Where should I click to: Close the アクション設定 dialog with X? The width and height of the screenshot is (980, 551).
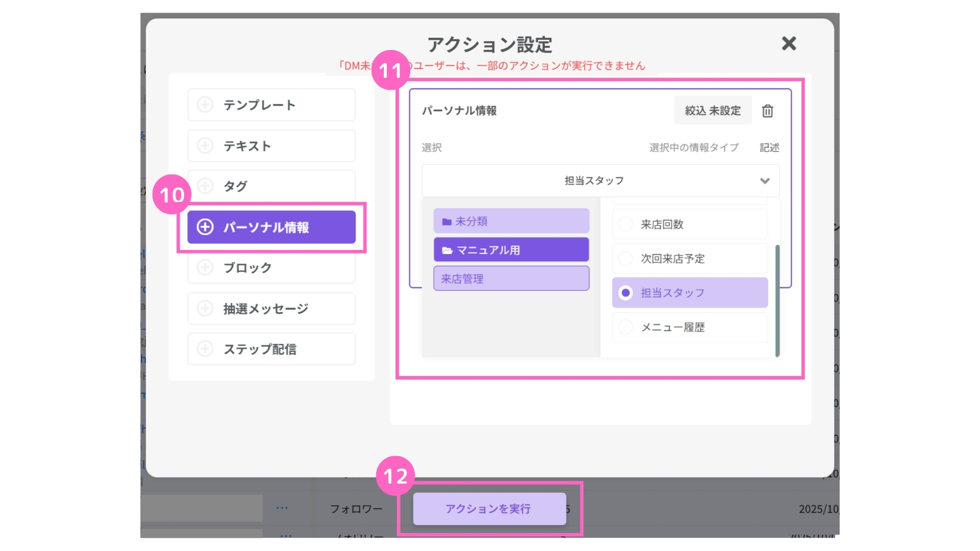pos(789,44)
